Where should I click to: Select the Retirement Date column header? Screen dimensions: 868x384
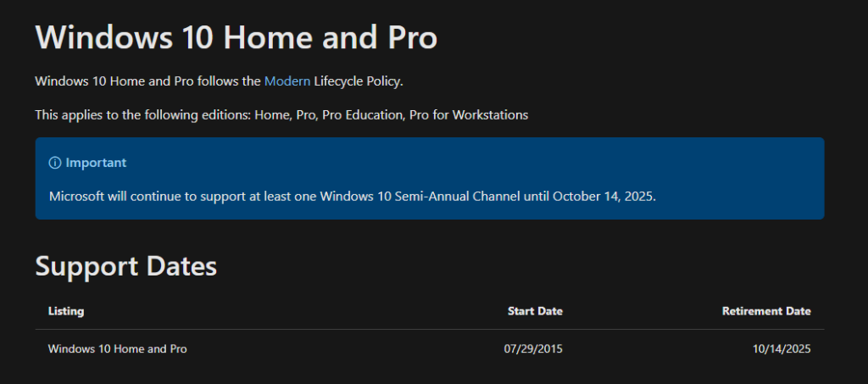766,311
